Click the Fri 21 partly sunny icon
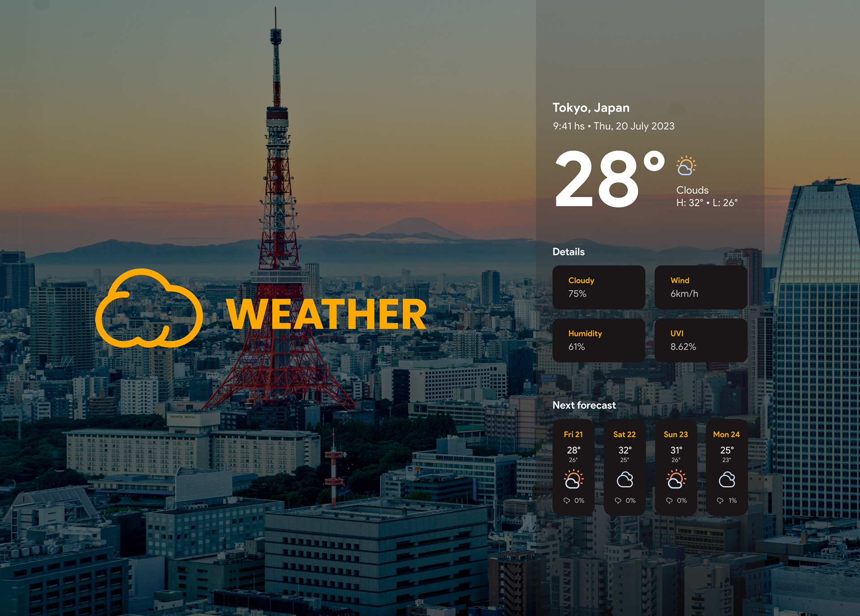The image size is (860, 616). point(573,479)
